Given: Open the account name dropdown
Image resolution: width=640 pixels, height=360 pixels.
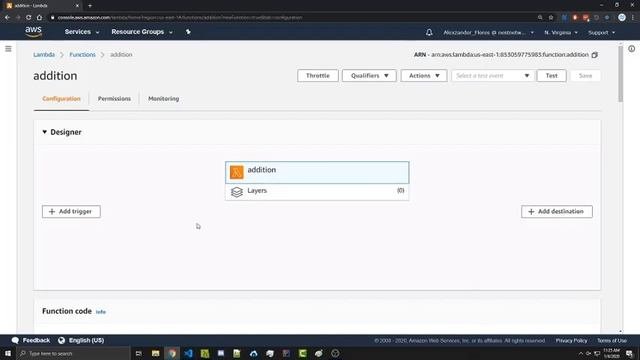Looking at the screenshot, I should [x=488, y=32].
